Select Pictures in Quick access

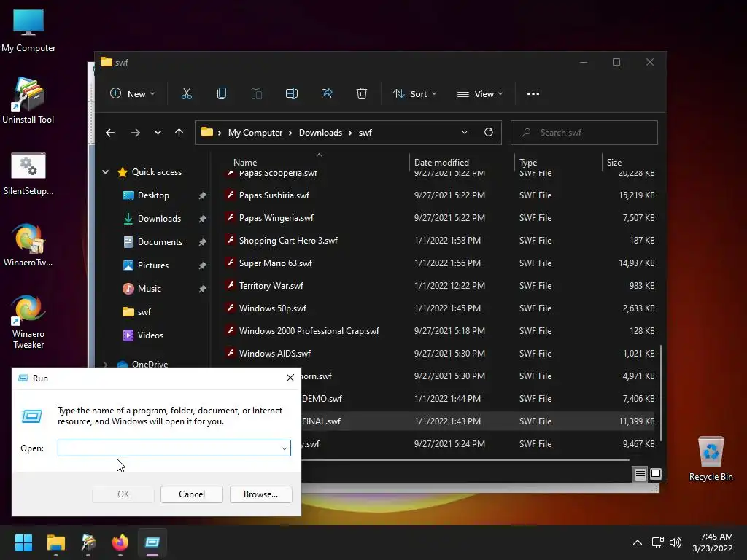(x=153, y=265)
